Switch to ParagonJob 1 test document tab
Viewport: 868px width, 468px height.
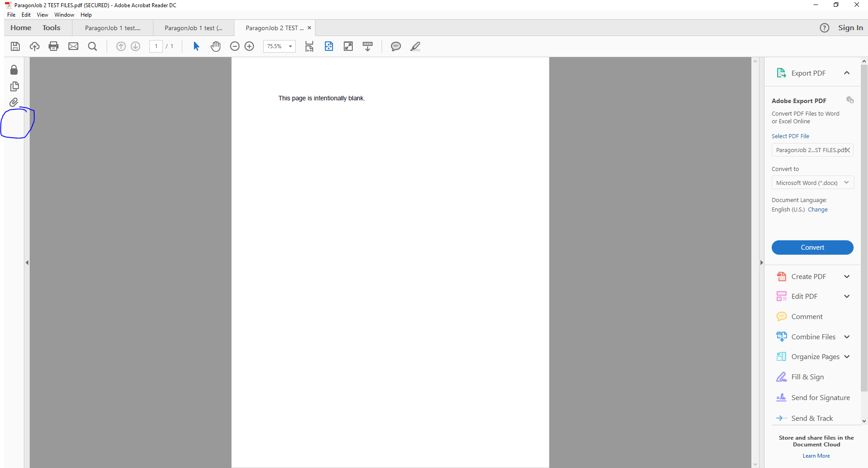[112, 28]
